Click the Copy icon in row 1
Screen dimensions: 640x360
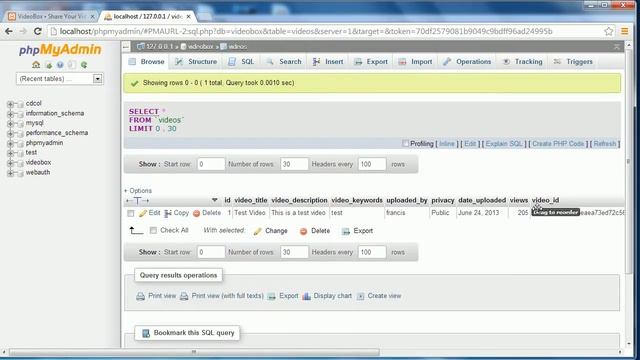click(168, 213)
